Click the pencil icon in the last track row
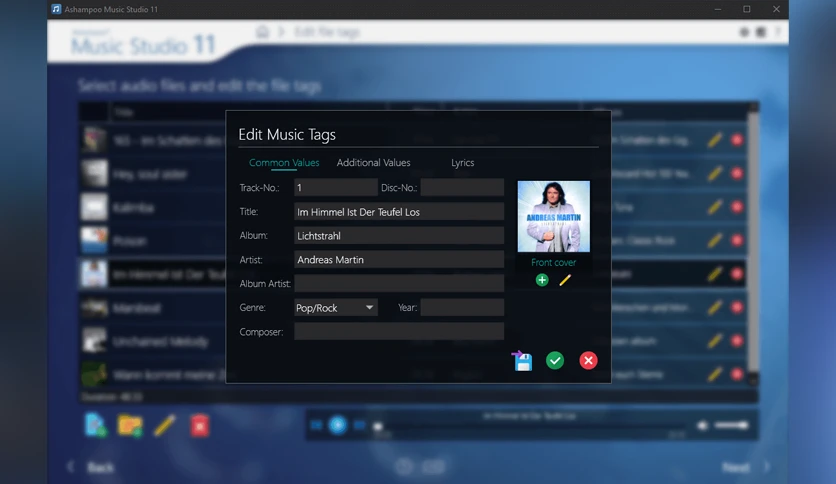The image size is (836, 484). point(714,375)
